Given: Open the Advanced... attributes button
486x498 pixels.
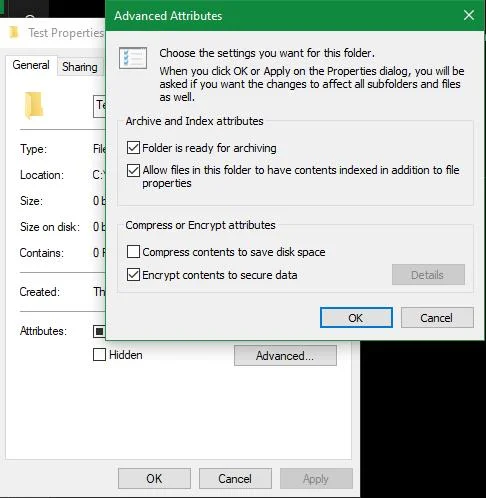Looking at the screenshot, I should [285, 356].
